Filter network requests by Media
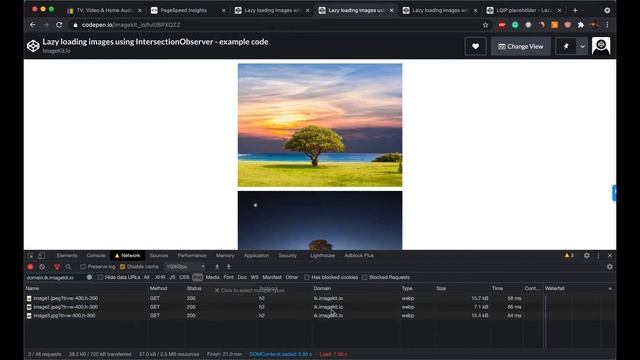This screenshot has height=360, width=640. click(x=212, y=277)
